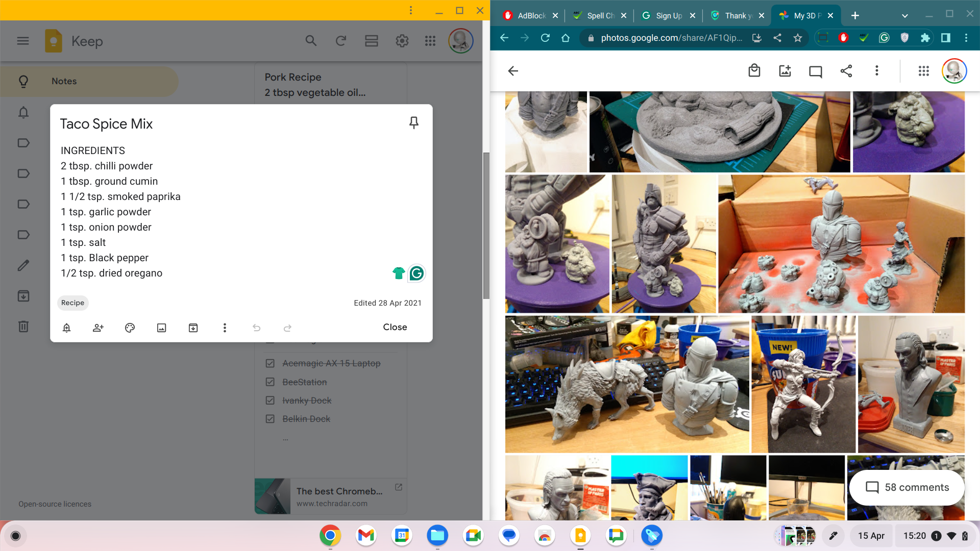Add a reminder to the note
This screenshot has height=551, width=980.
[66, 328]
